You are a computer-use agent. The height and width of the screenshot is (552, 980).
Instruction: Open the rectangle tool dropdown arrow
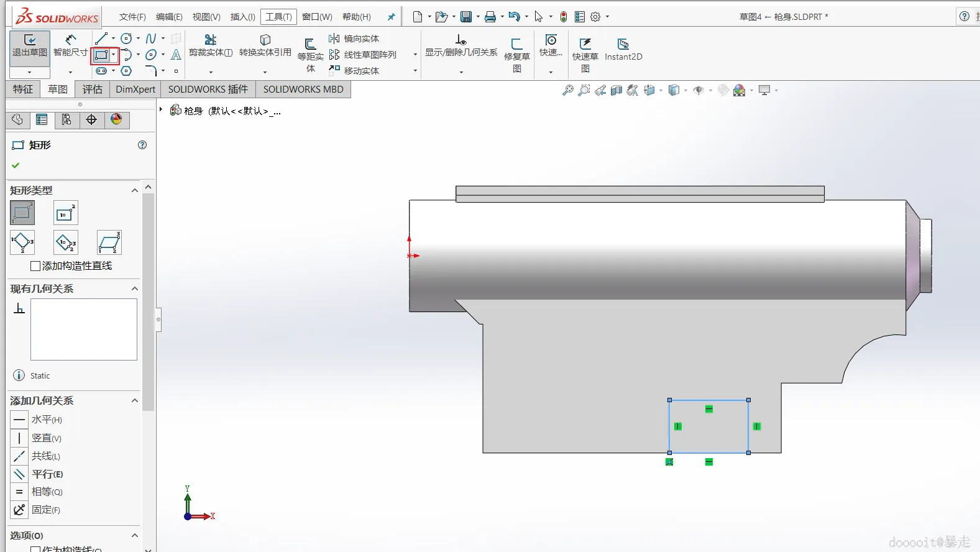coord(113,55)
